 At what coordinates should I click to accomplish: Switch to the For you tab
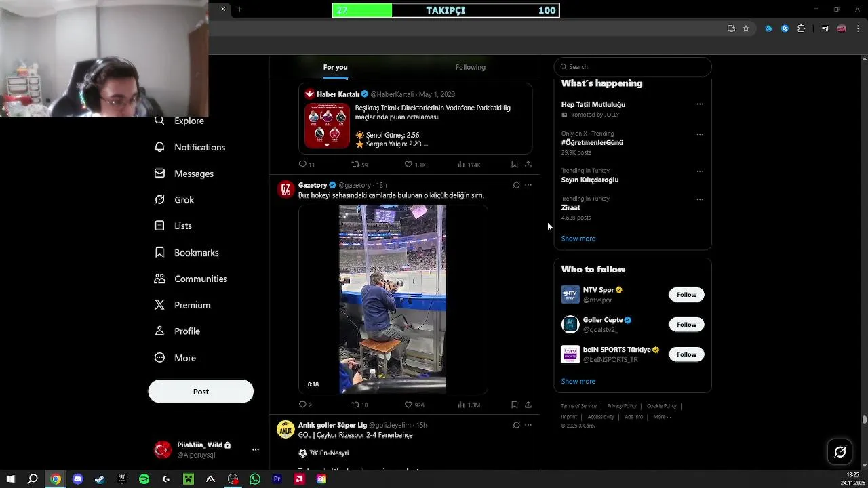click(x=335, y=67)
